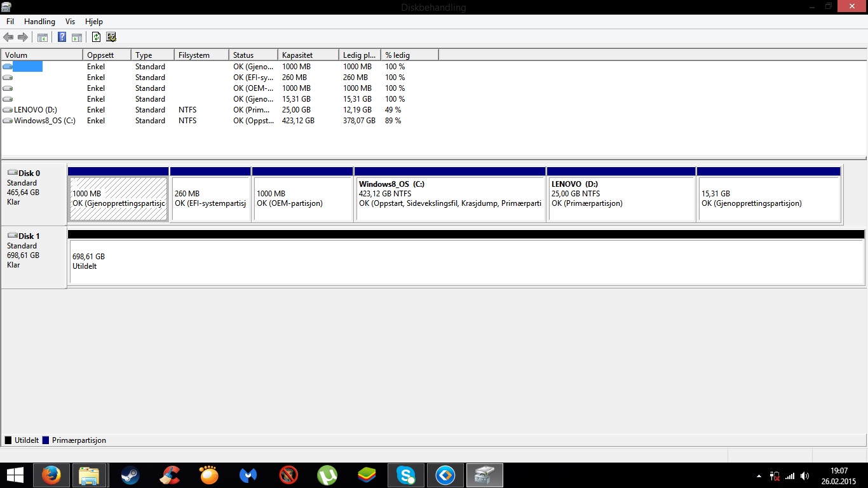The height and width of the screenshot is (488, 868).
Task: Select the 15,31 GB recovery partition block
Action: pos(769,199)
